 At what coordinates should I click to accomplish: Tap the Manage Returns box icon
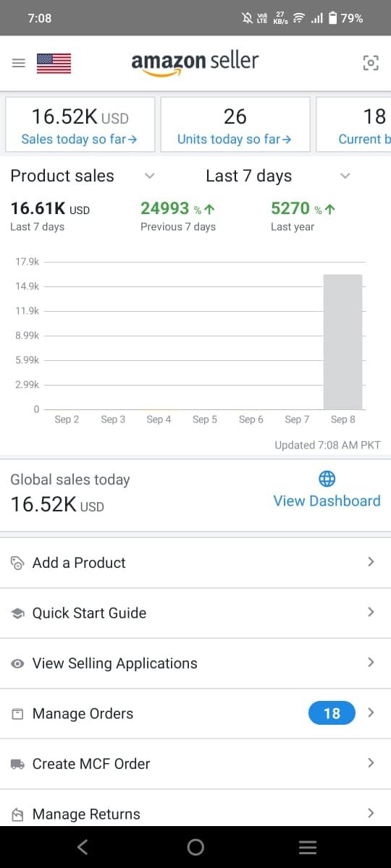click(18, 814)
